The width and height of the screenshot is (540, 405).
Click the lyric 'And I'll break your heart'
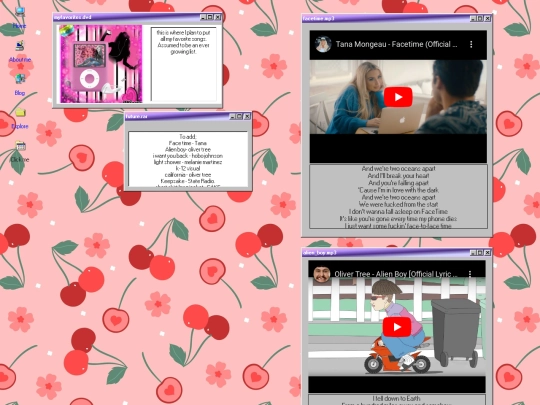pyautogui.click(x=398, y=176)
